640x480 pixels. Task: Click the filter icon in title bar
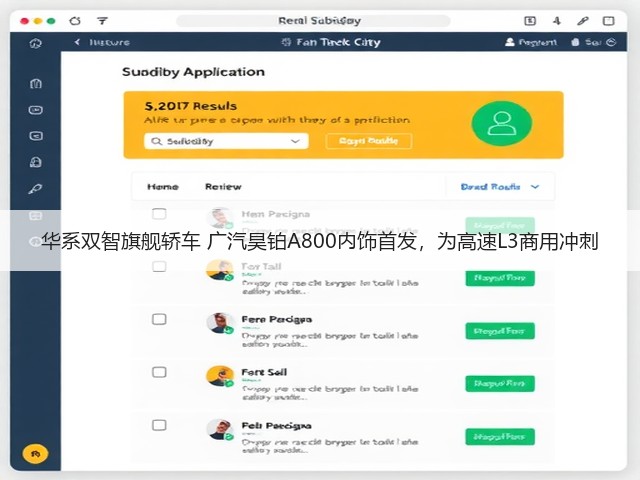(x=102, y=21)
